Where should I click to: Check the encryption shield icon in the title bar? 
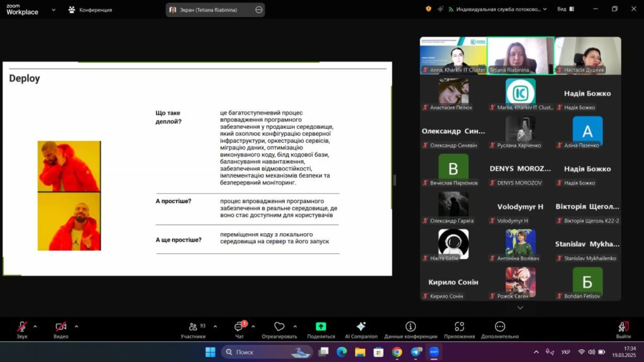click(x=428, y=9)
